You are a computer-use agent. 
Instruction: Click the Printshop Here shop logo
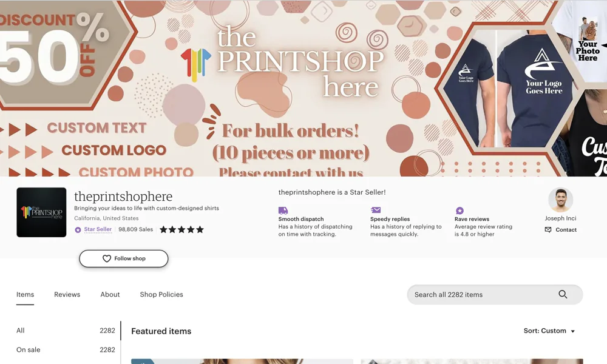[x=41, y=212]
